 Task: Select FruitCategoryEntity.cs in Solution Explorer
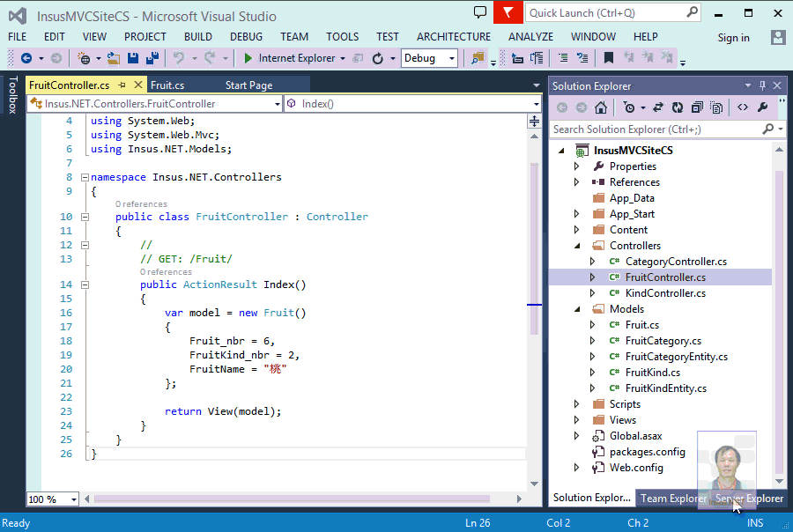676,357
